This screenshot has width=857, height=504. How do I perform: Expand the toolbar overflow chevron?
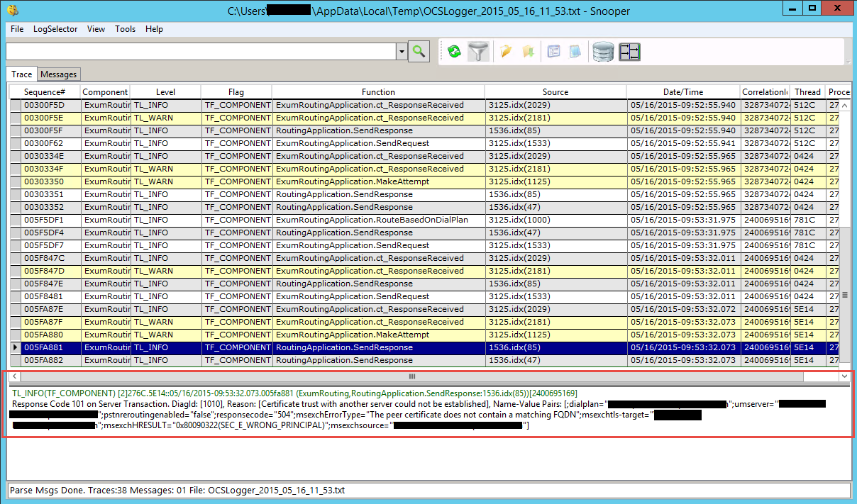[848, 61]
